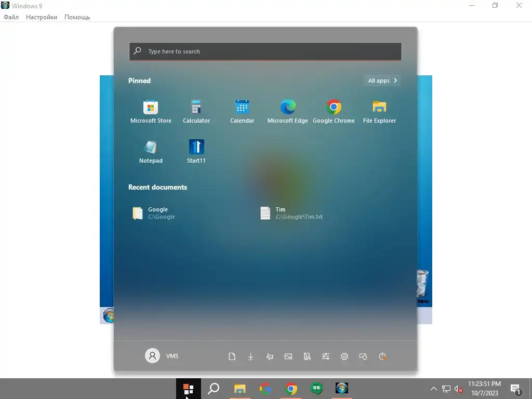532x399 pixels.
Task: Open the Music folder shortcut icon
Action: point(270,356)
